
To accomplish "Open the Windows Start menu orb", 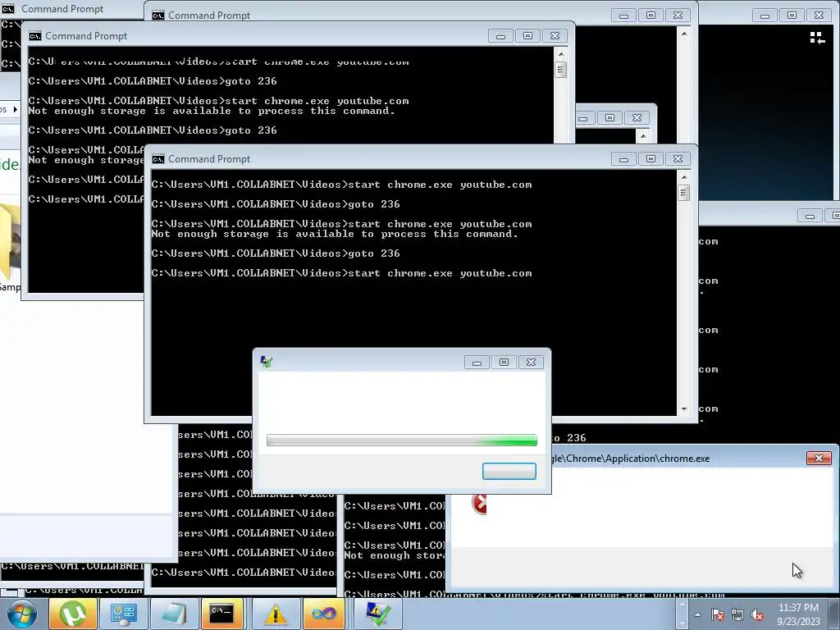I will [x=21, y=614].
